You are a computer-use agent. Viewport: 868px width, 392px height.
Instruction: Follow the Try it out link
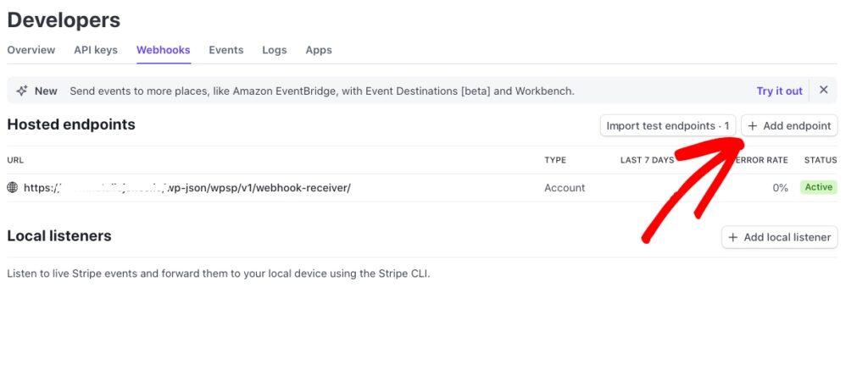pyautogui.click(x=779, y=91)
